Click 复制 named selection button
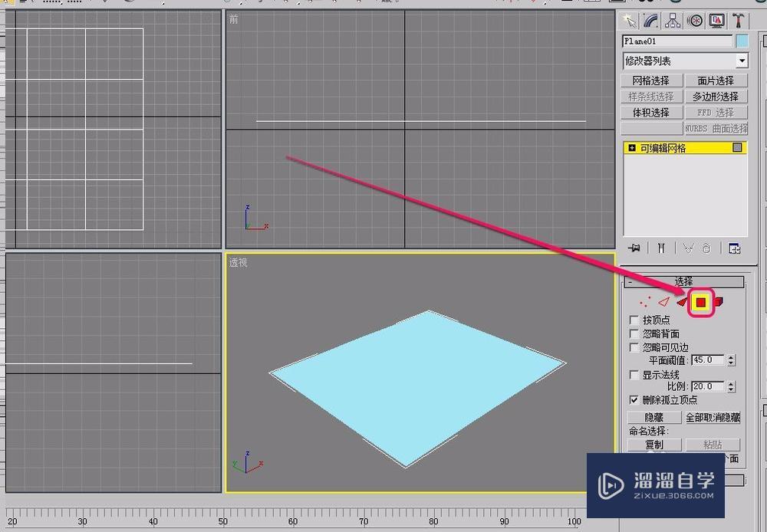767x532 pixels. 654,445
